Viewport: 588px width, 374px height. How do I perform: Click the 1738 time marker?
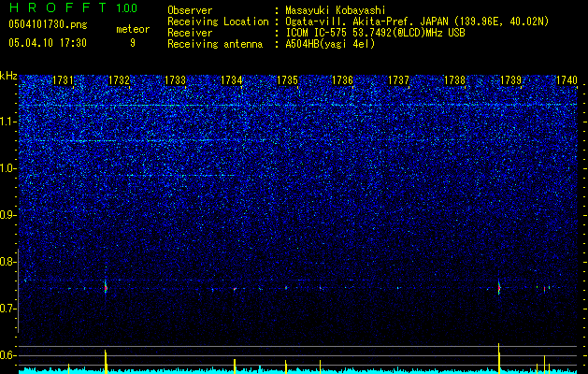point(454,79)
